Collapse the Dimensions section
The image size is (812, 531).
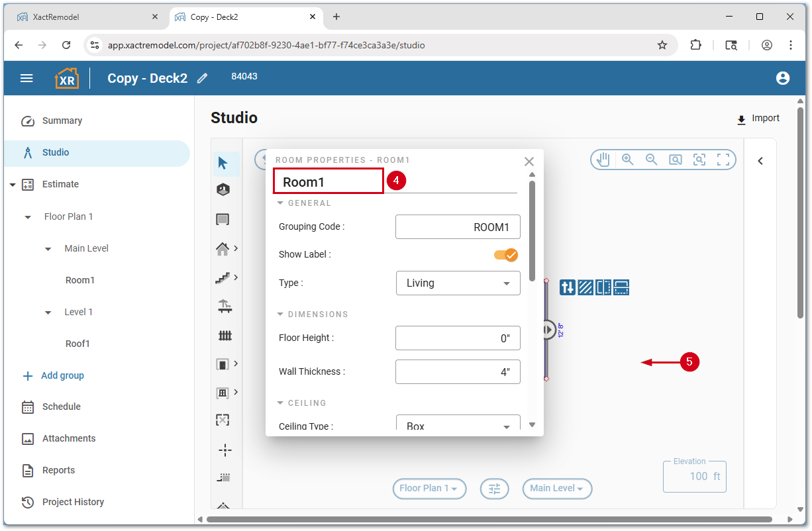pyautogui.click(x=280, y=314)
